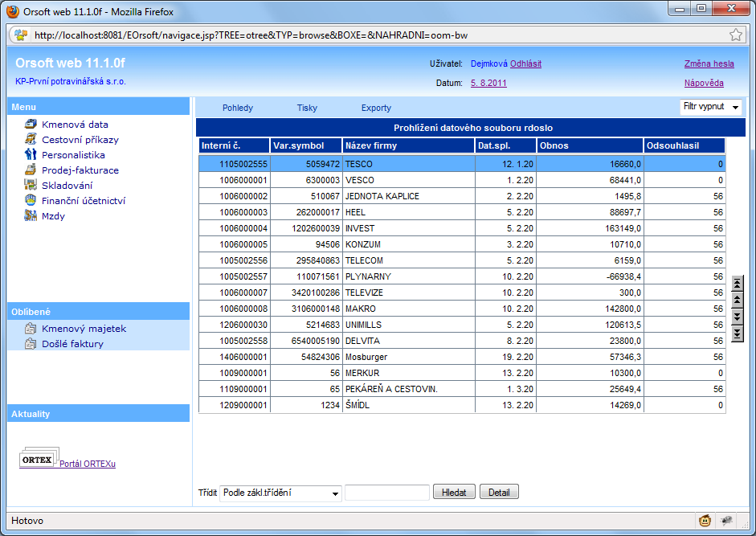Click the Personalistika people icon
Viewport: 756px width, 536px height.
pos(31,155)
